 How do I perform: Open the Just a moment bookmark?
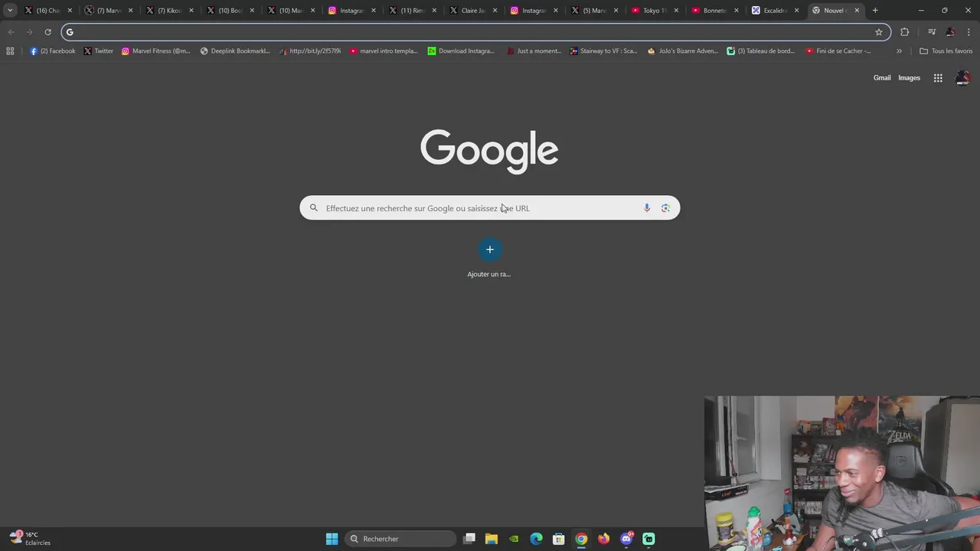534,51
